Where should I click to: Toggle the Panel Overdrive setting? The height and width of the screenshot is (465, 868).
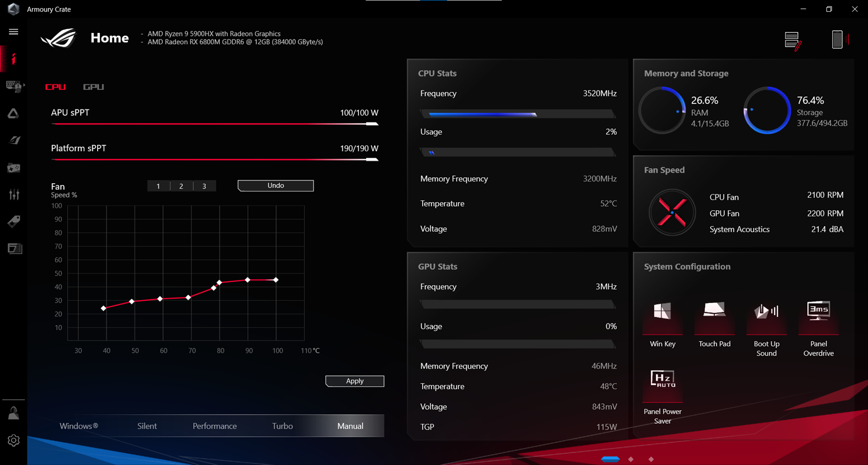(819, 329)
